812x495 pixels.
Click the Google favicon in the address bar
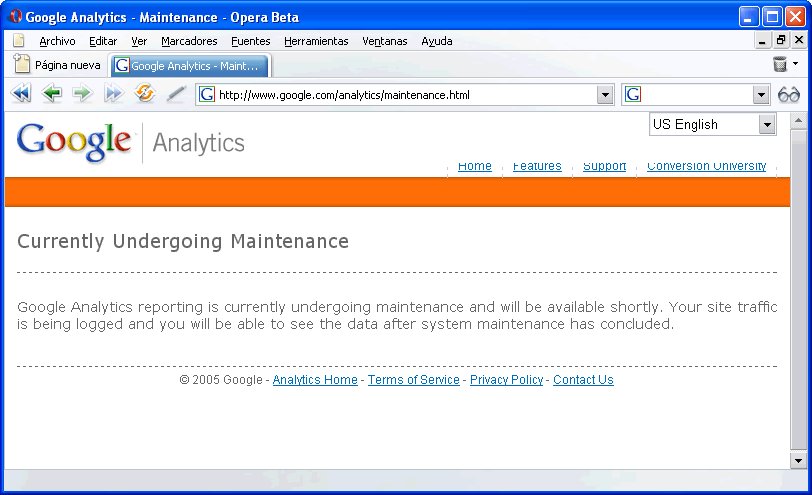[x=207, y=95]
